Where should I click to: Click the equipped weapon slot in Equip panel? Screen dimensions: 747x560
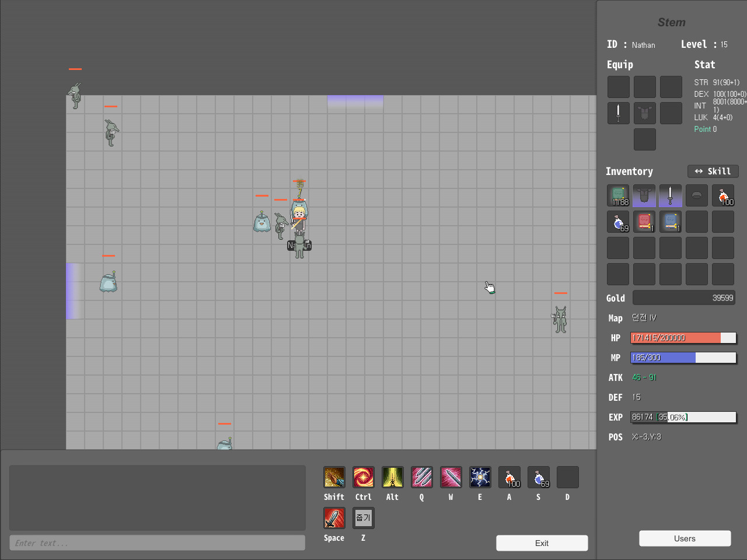click(x=619, y=113)
